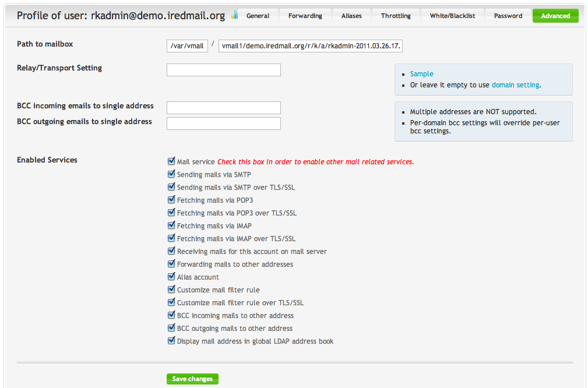Click the Relay/Transport Setting input field
The width and height of the screenshot is (588, 388).
pyautogui.click(x=223, y=70)
